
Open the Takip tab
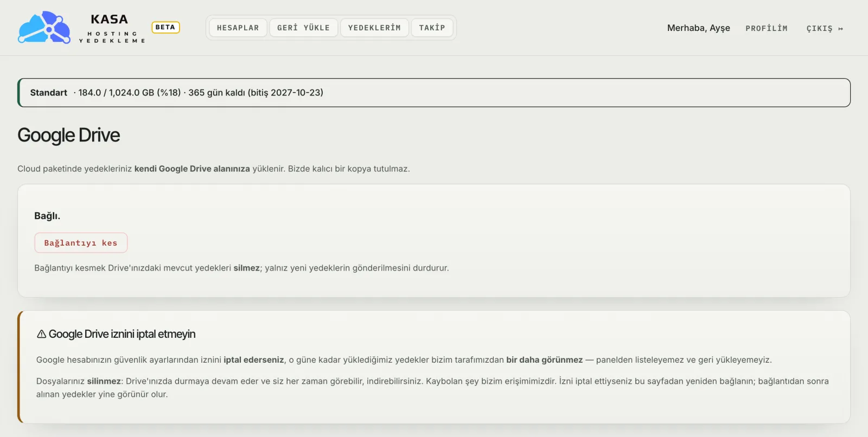point(432,28)
